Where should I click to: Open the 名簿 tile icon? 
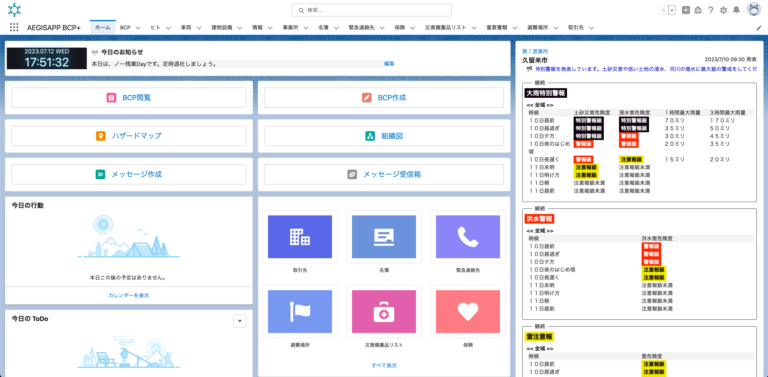point(384,237)
